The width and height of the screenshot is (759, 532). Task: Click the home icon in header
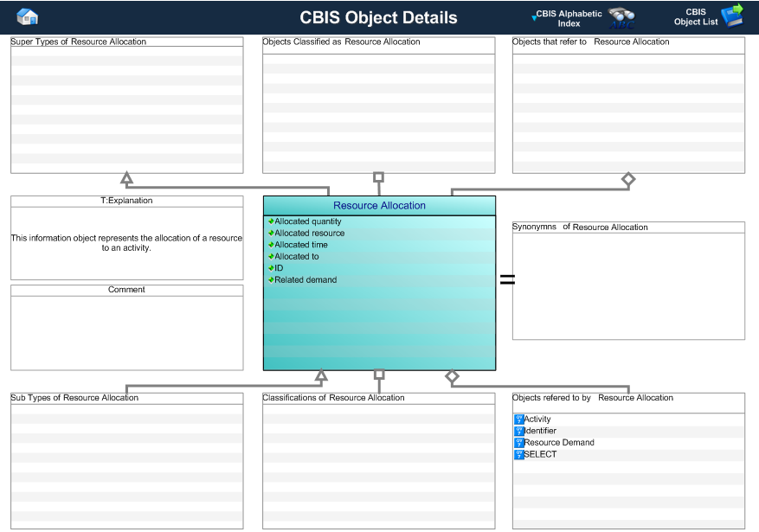[27, 17]
